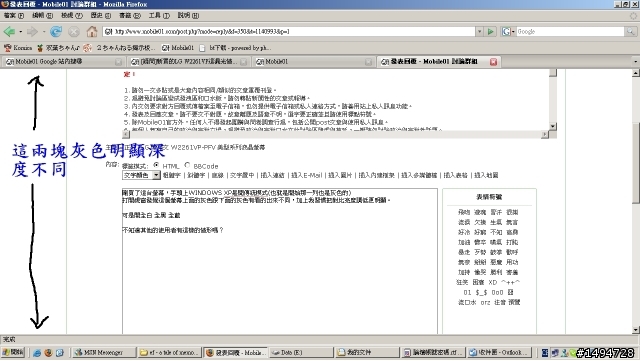This screenshot has height=361, width=640.
Task: Select the HTML markup mode radio button
Action: (x=156, y=165)
